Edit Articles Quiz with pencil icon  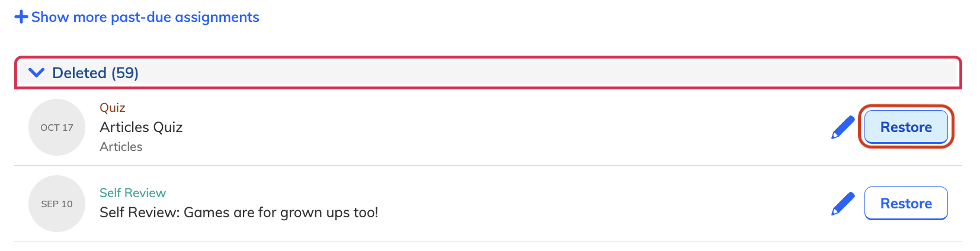pos(843,127)
